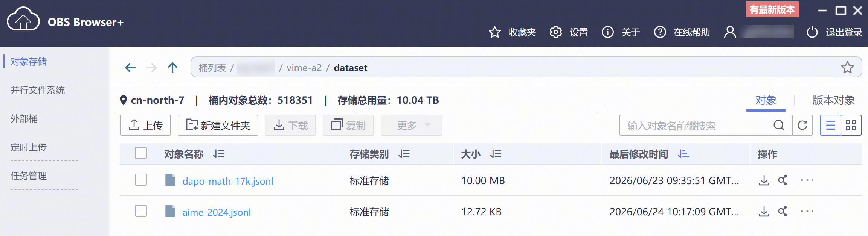Download aime-2024.jsonl via row icon
The width and height of the screenshot is (868, 236).
pos(764,212)
